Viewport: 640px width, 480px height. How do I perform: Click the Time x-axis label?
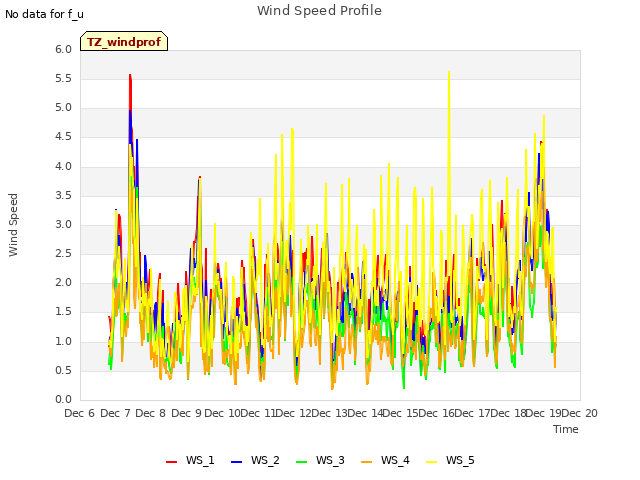point(566,429)
